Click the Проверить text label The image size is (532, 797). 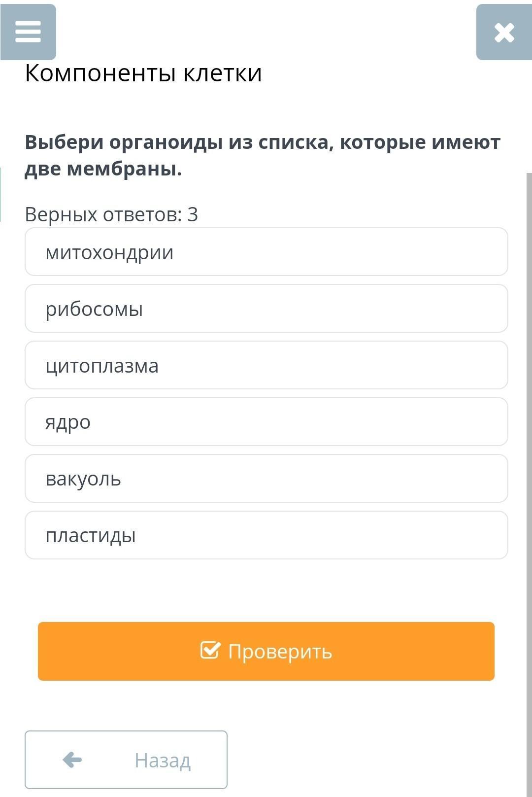pos(280,652)
